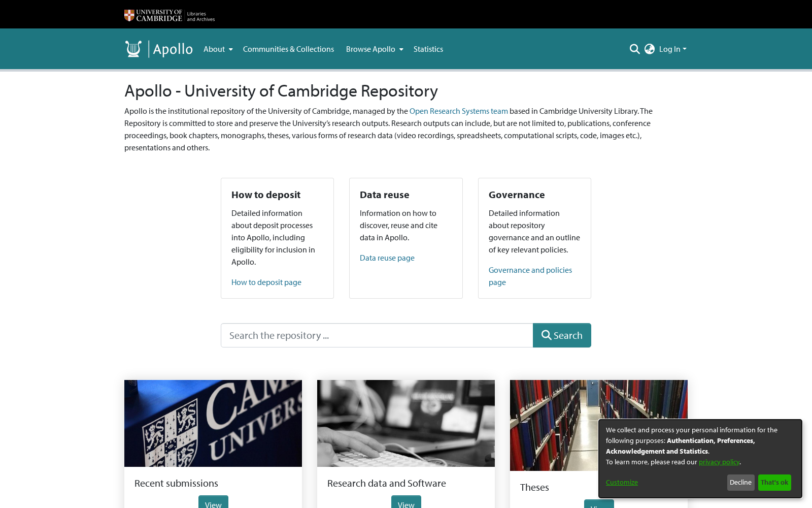Screen dimensions: 812x508
Task: Open the language globe switcher
Action: [650, 49]
